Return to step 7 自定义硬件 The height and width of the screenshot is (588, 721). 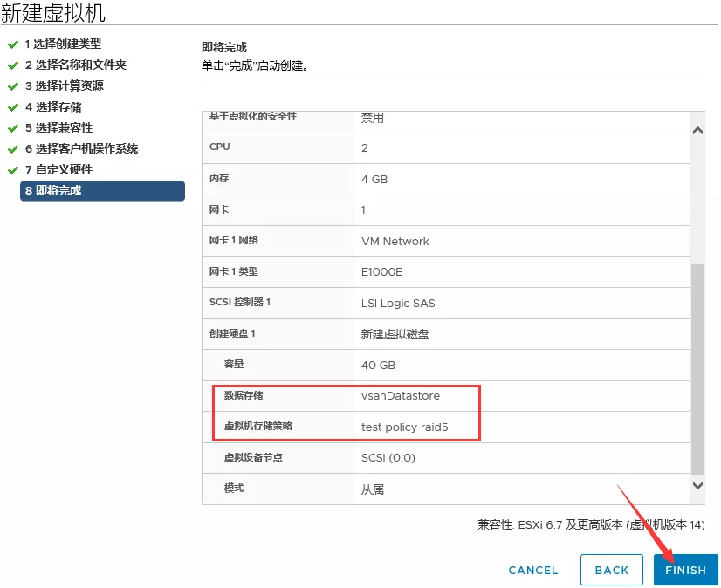(58, 169)
